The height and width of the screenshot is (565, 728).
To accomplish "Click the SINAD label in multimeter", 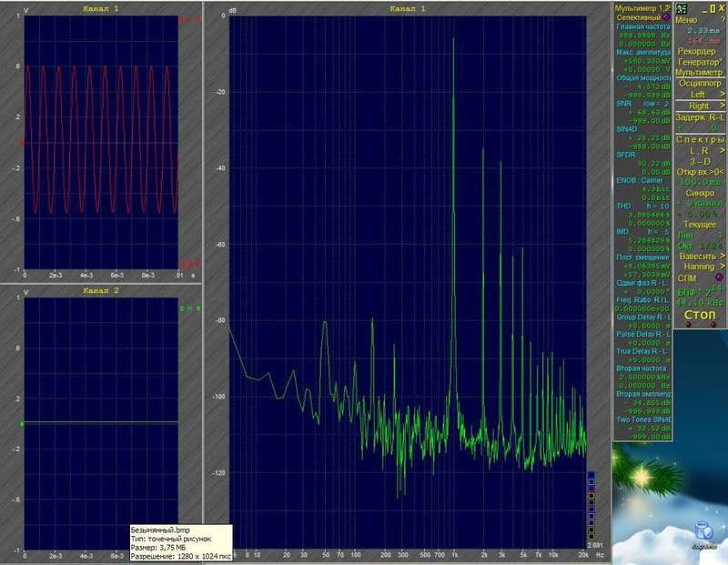I will click(627, 128).
